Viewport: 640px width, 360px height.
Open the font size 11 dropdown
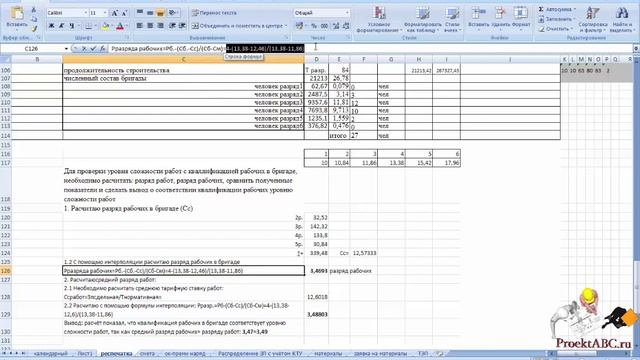105,13
